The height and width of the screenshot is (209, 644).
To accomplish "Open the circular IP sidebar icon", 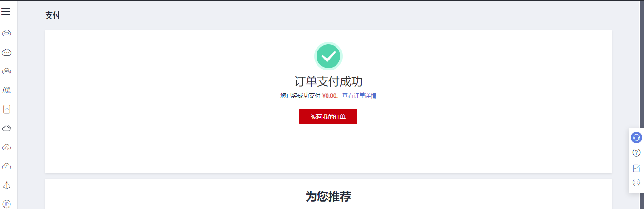I will pos(7,204).
